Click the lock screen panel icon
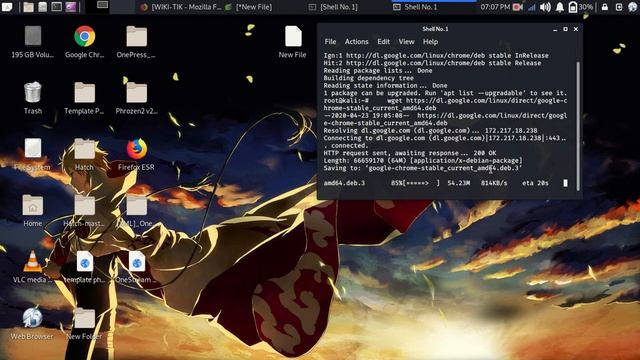 [x=605, y=7]
